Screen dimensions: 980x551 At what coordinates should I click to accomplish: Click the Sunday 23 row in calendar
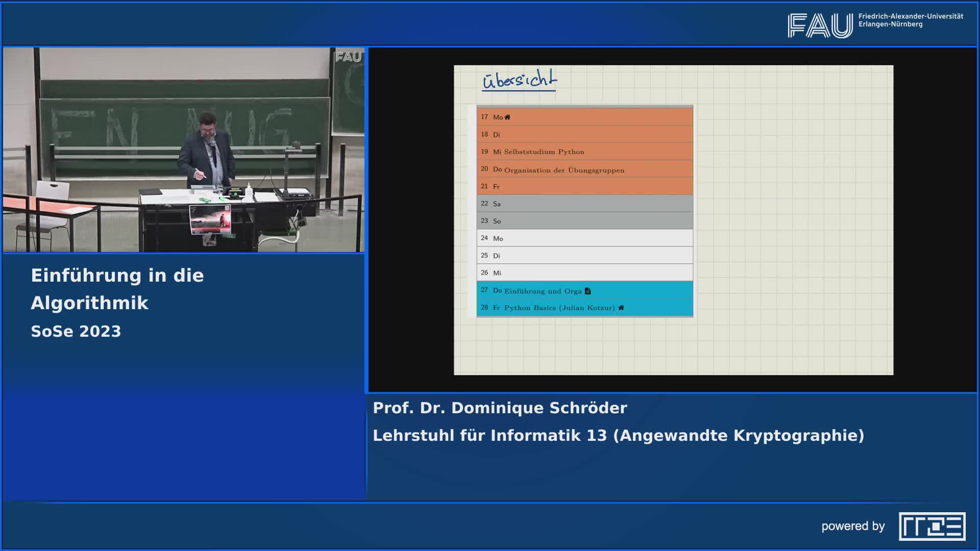click(584, 221)
